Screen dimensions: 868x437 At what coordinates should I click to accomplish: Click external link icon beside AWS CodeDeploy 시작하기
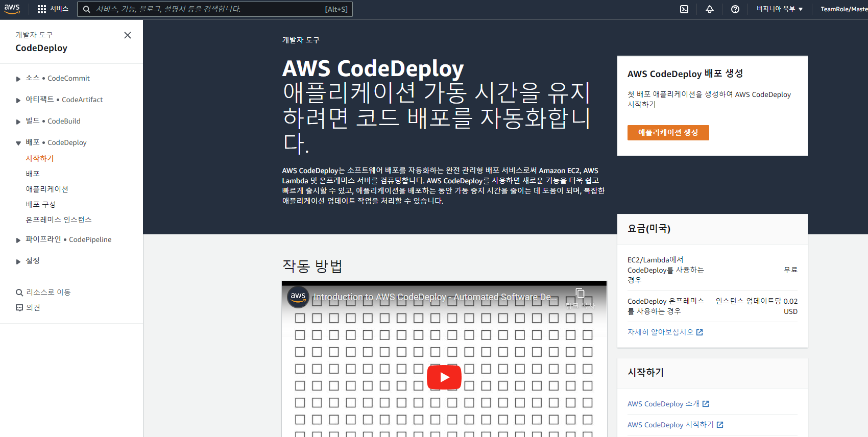pos(720,425)
